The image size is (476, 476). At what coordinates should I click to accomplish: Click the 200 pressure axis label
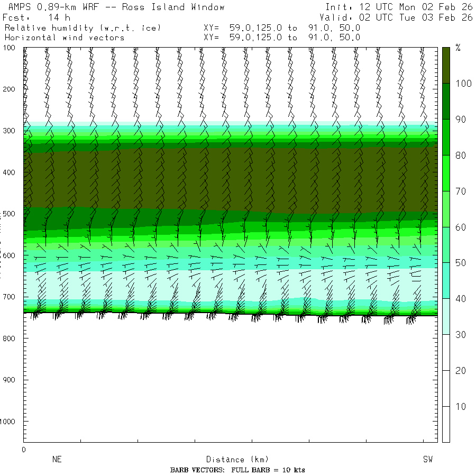9,89
